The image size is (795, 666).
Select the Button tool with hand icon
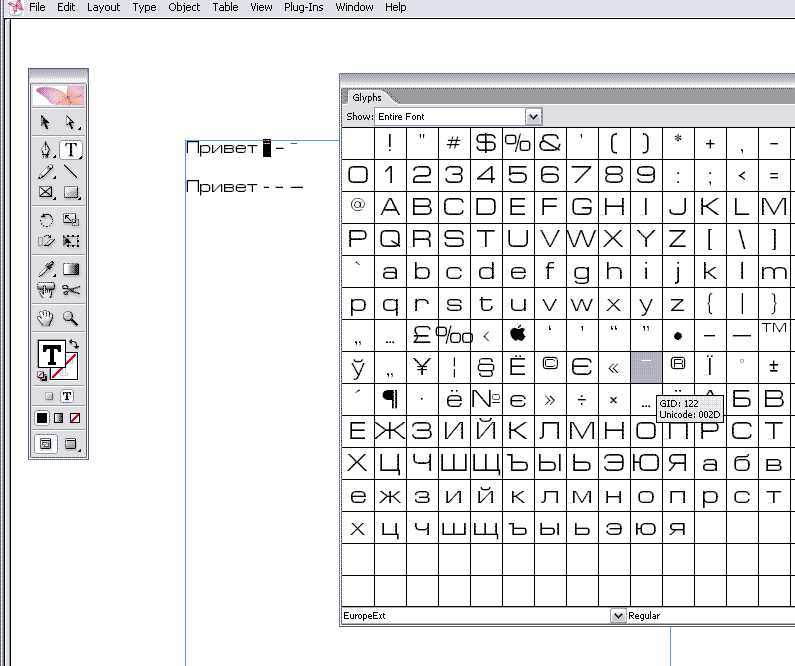point(46,290)
